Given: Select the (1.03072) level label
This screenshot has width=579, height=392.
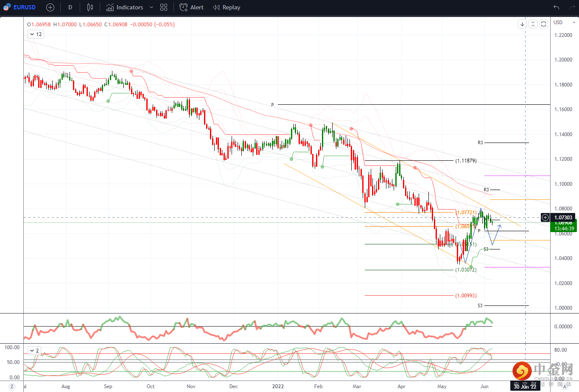Looking at the screenshot, I should pos(466,270).
